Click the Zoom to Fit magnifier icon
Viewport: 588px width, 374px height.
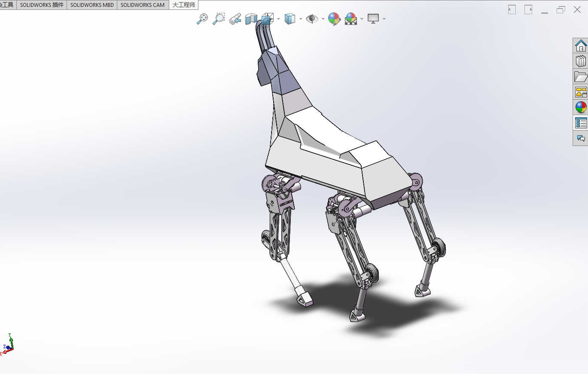(202, 18)
